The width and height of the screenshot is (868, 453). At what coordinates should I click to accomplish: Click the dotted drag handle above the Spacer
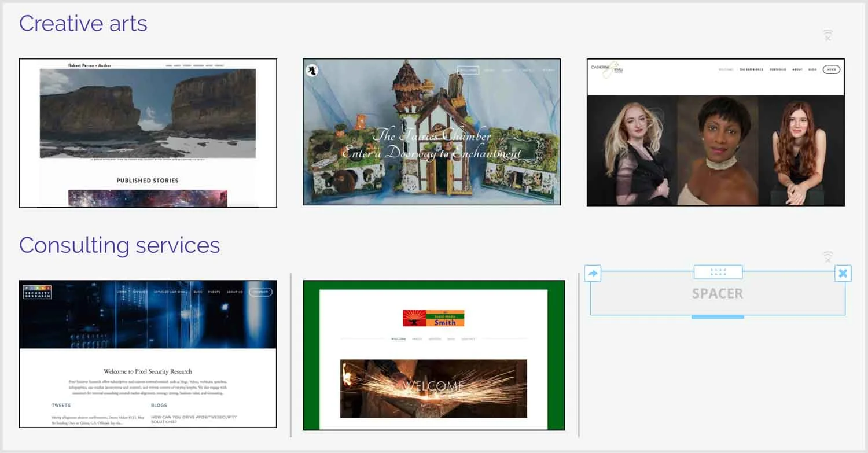[x=718, y=272]
